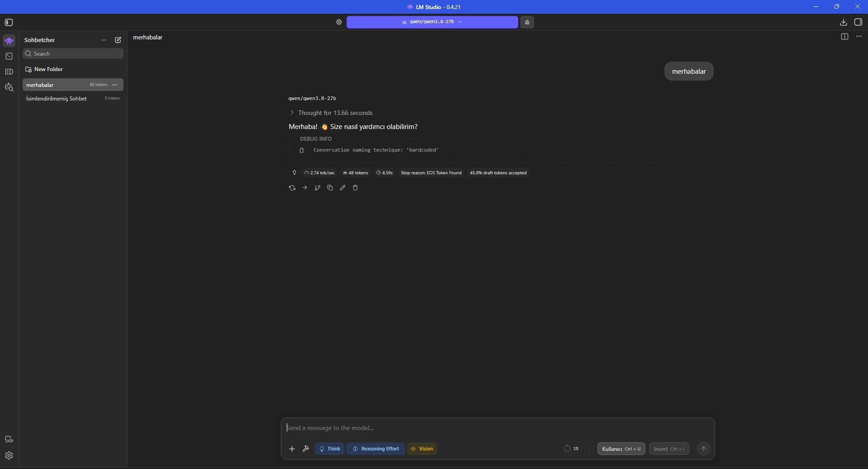
Task: Delete the assistant message
Action: click(x=356, y=188)
